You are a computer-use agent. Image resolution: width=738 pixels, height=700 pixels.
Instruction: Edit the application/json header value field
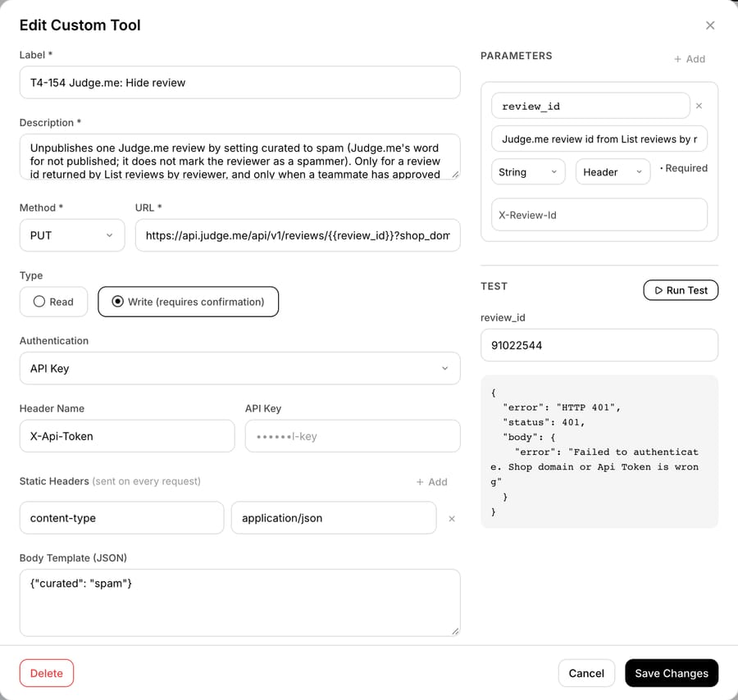(334, 518)
